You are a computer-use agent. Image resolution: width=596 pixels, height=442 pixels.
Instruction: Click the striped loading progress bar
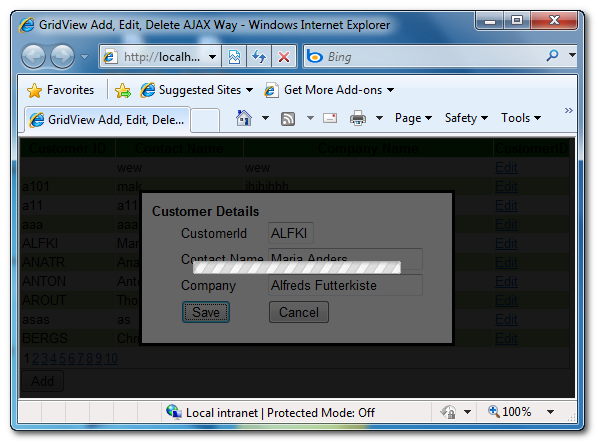tap(297, 267)
